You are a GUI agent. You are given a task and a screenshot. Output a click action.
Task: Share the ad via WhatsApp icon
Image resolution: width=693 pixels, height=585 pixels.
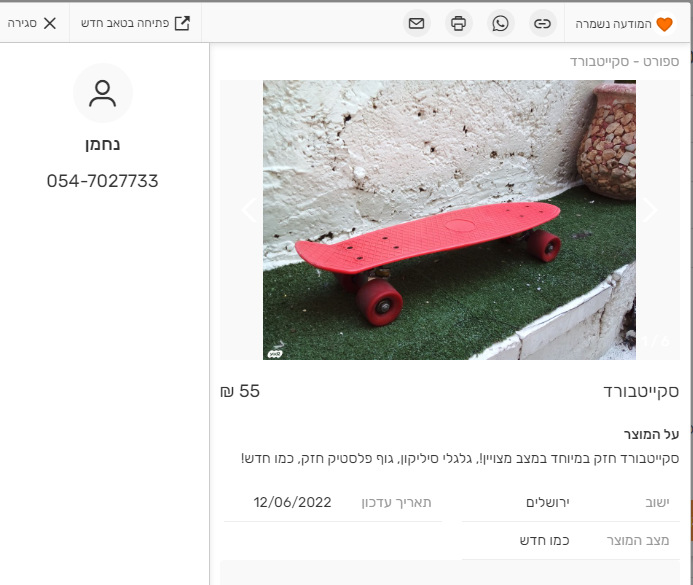(500, 23)
